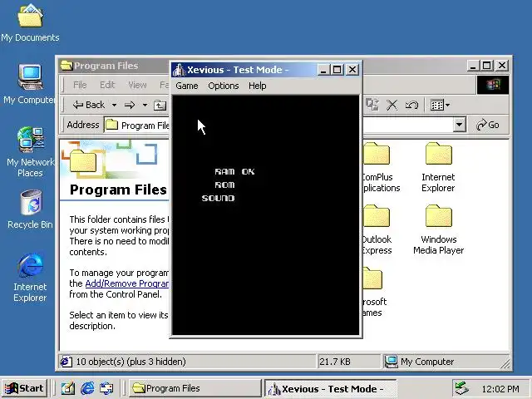Maximize the Program Files window
The height and width of the screenshot is (399, 532).
(487, 66)
